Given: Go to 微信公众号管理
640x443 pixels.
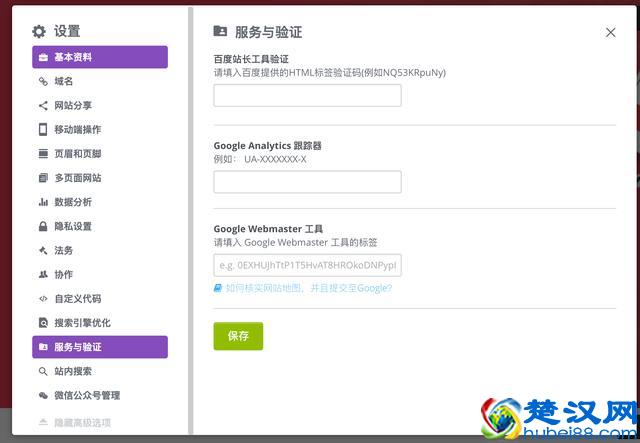Looking at the screenshot, I should pyautogui.click(x=100, y=395).
